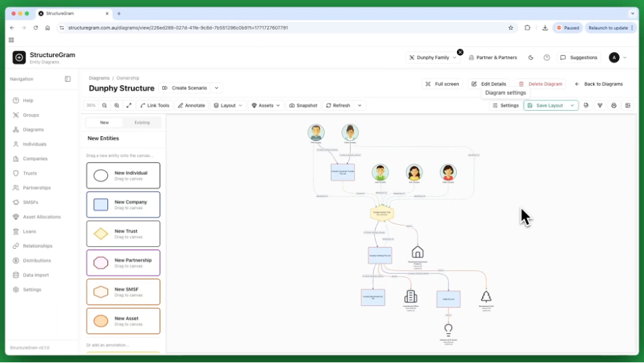Click the zoom in magnifier icon
Image resolution: width=644 pixels, height=363 pixels.
[x=117, y=105]
